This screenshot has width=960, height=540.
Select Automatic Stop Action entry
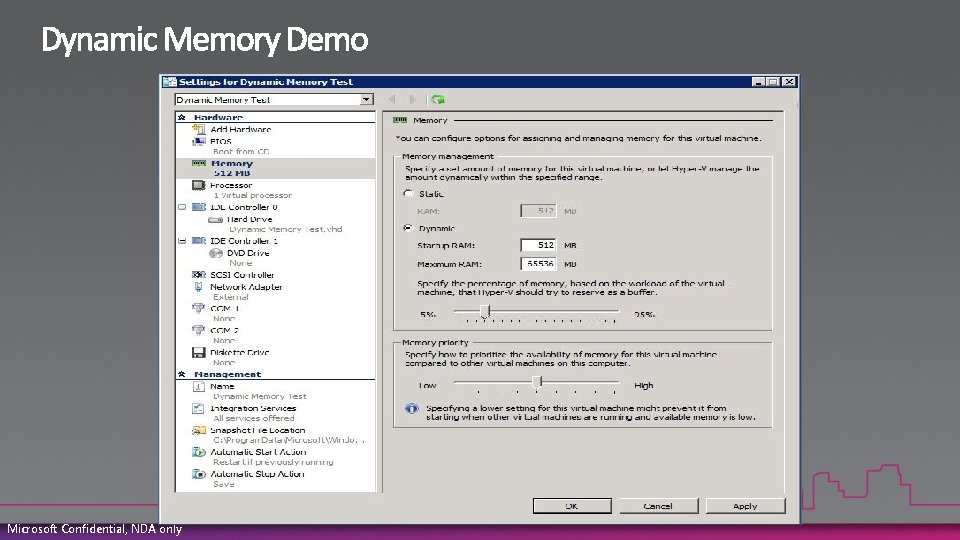point(257,474)
